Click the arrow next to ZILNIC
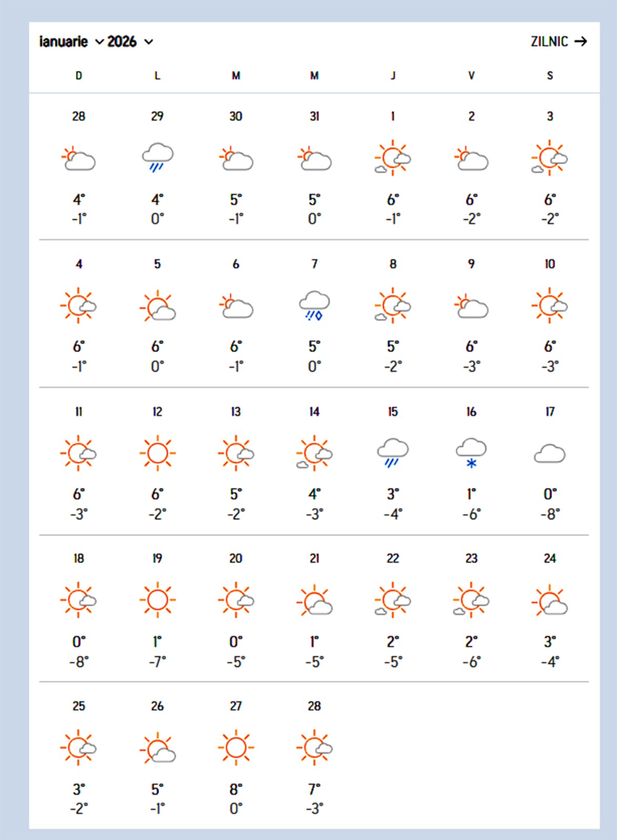 [x=581, y=41]
